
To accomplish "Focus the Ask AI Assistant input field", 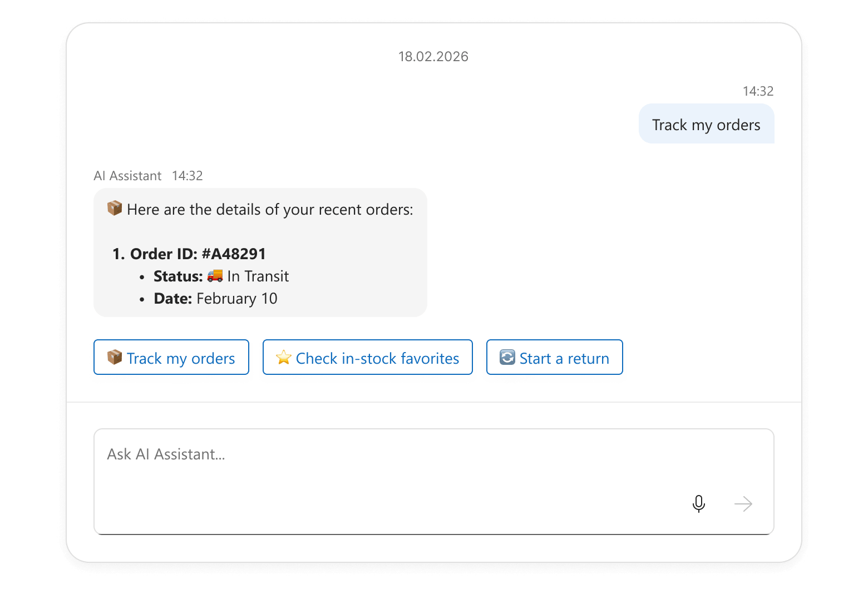I will [x=434, y=482].
